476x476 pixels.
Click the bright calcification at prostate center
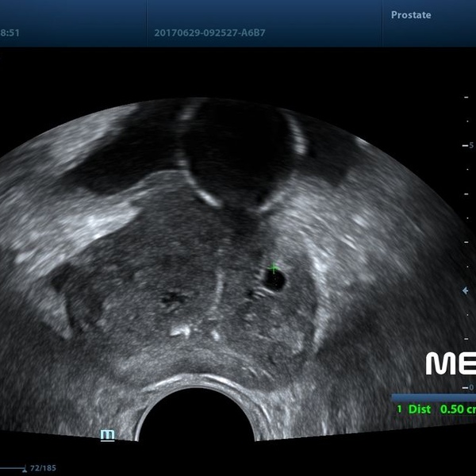[x=181, y=331]
